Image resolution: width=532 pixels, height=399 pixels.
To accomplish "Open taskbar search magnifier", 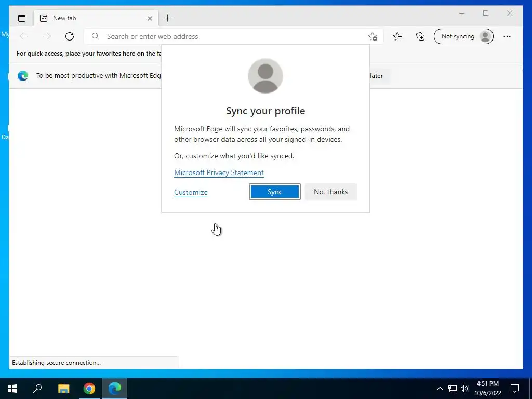I will (x=37, y=389).
